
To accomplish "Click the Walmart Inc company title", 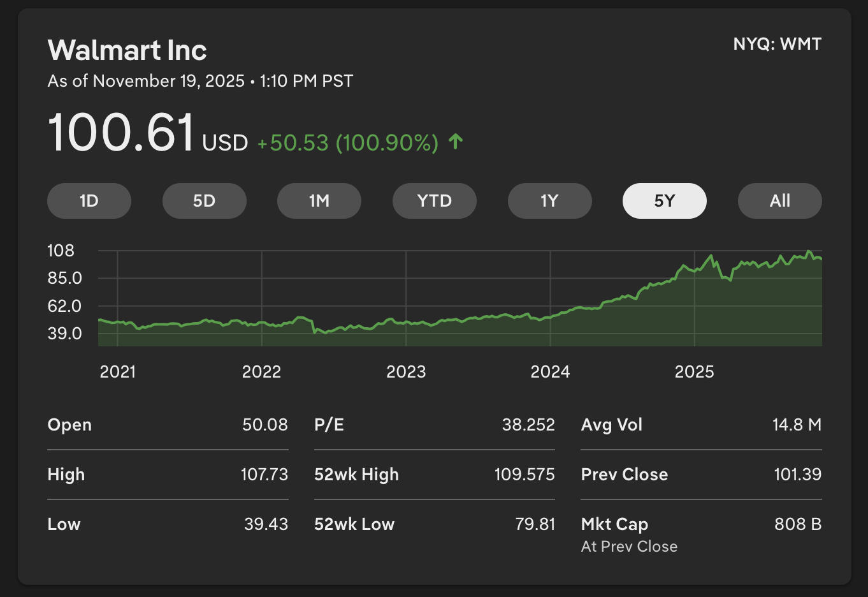I will 127,50.
